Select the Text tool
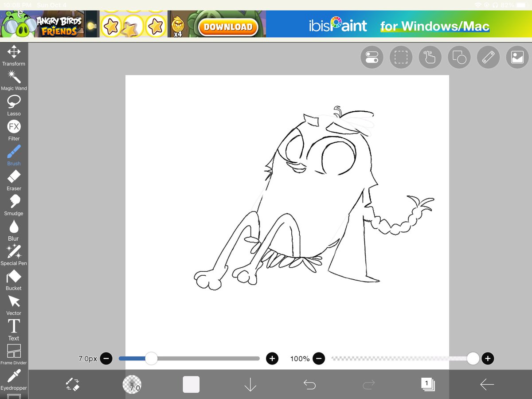Image resolution: width=532 pixels, height=399 pixels. click(14, 330)
